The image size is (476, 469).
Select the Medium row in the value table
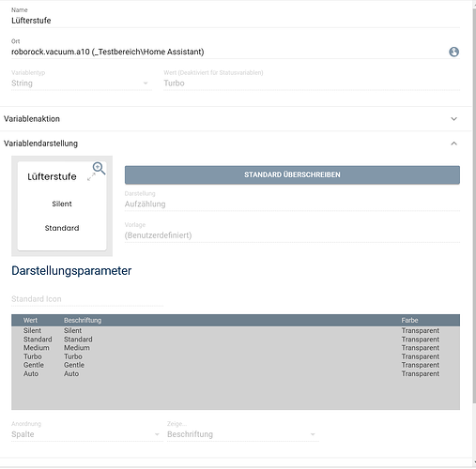[236, 348]
